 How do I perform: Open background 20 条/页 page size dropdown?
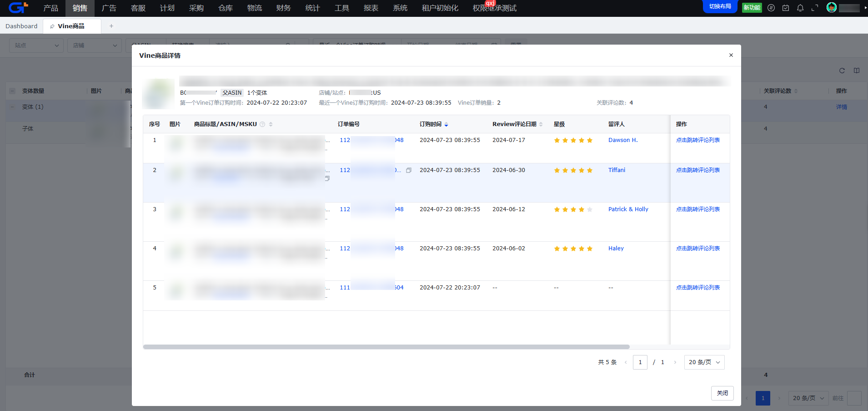(809, 398)
